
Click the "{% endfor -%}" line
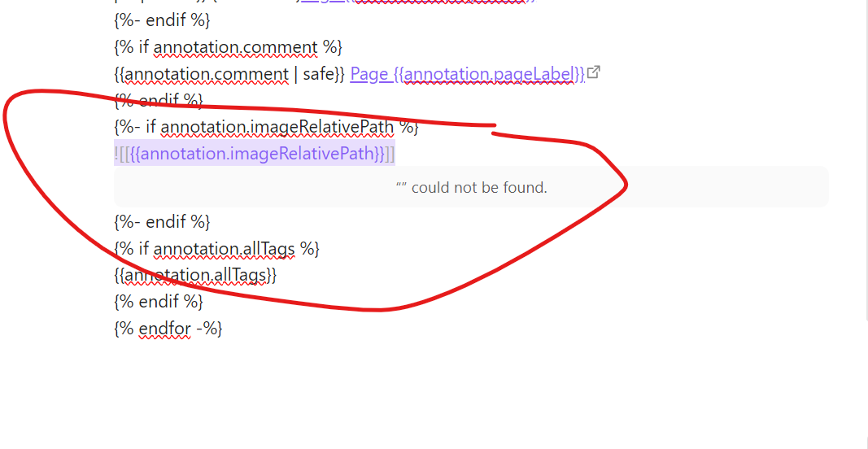pyautogui.click(x=168, y=329)
